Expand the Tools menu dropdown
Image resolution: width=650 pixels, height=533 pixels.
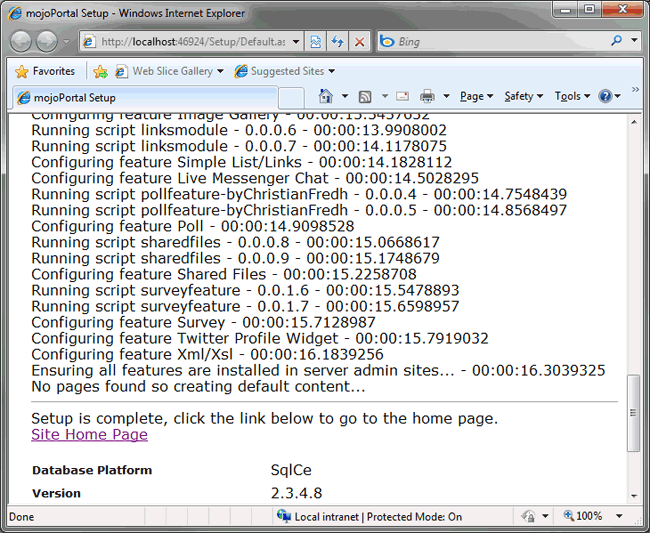(568, 96)
